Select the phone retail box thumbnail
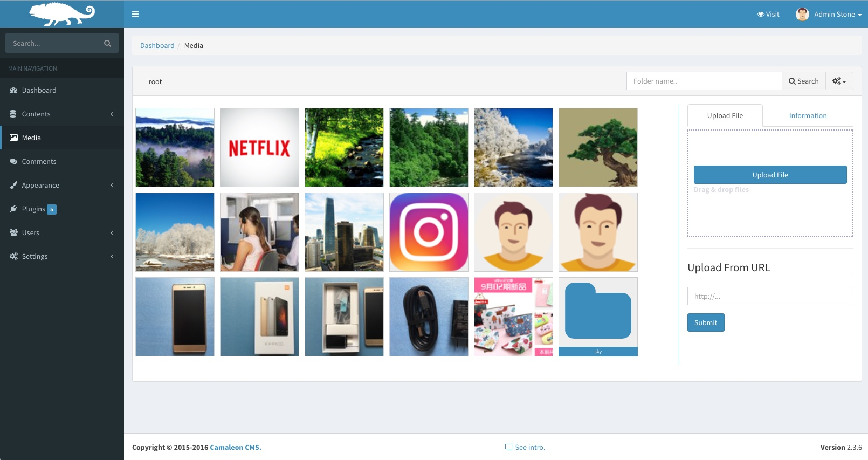 [259, 317]
